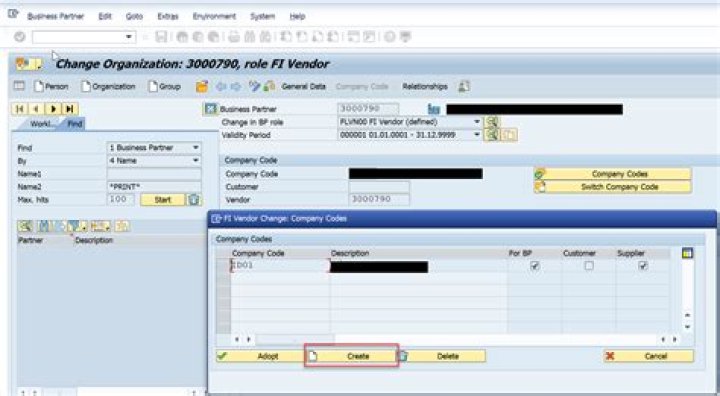Click the scroll up arrow in Company Codes table
This screenshot has height=396, width=720.
click(x=687, y=315)
